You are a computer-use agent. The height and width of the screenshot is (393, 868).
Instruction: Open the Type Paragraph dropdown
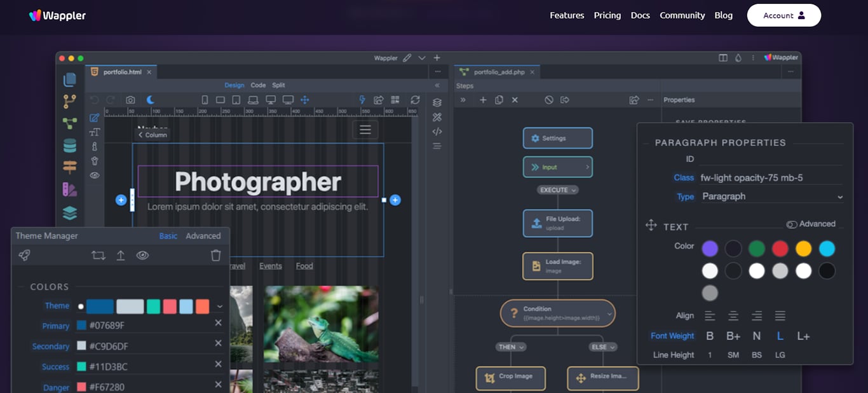click(771, 197)
